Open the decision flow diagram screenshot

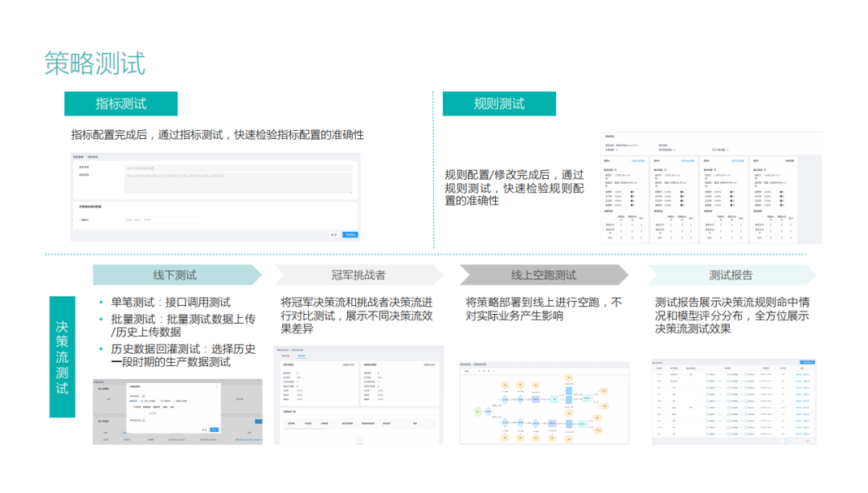click(x=544, y=403)
